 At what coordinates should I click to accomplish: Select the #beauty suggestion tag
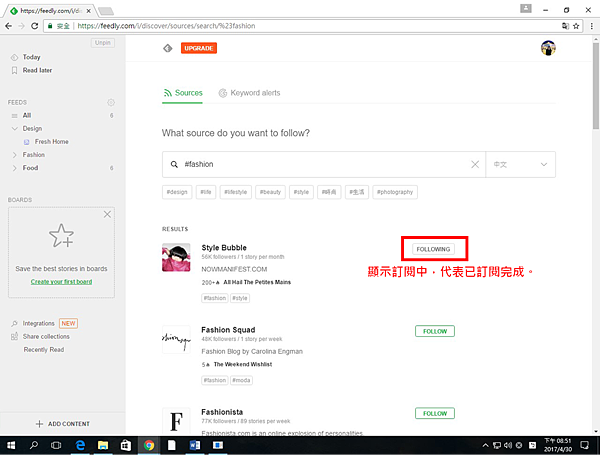tap(270, 192)
